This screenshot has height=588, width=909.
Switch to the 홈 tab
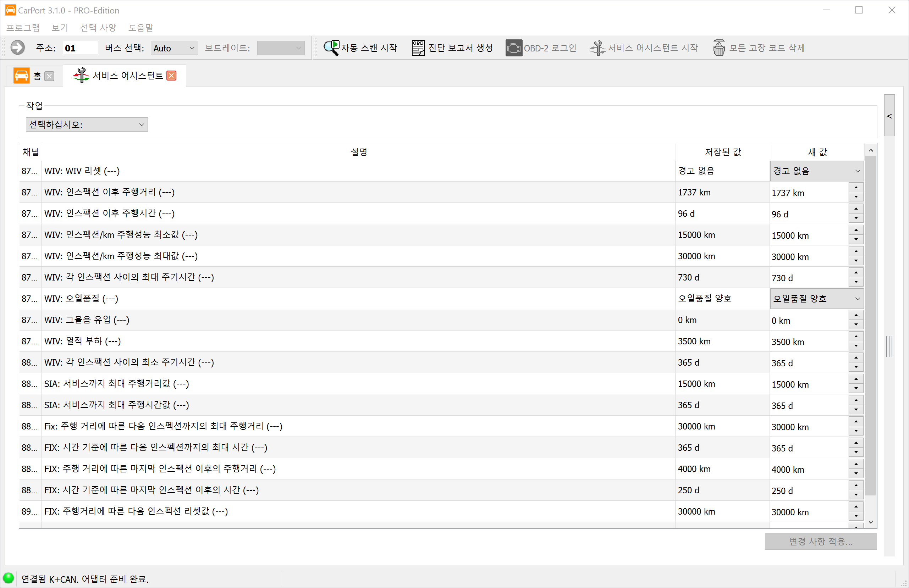click(x=36, y=75)
